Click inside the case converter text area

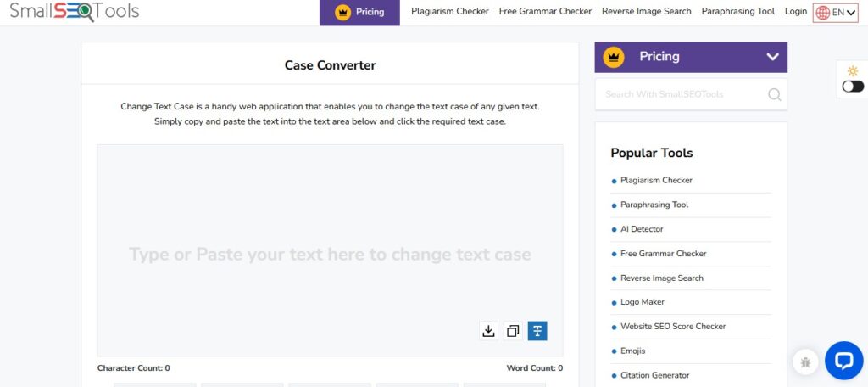click(x=330, y=221)
